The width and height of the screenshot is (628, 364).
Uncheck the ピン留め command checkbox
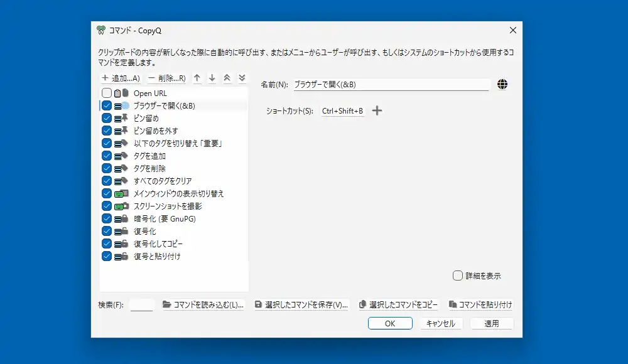click(107, 119)
